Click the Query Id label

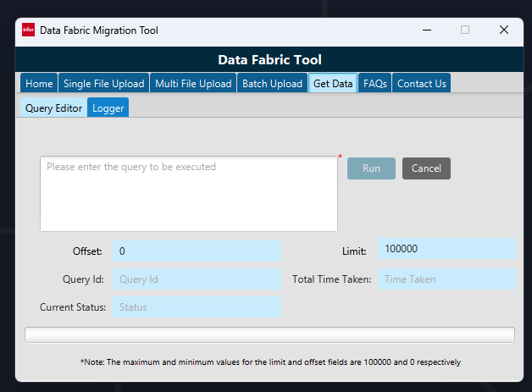pos(83,279)
